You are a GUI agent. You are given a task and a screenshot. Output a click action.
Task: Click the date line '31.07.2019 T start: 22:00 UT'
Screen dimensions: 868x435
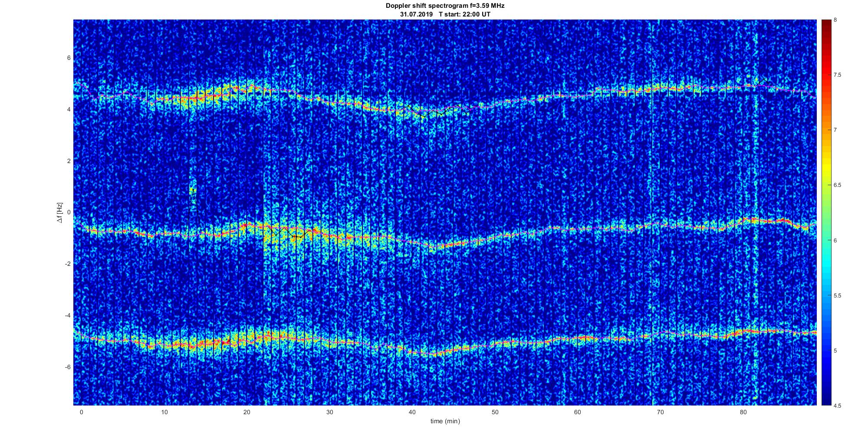(x=445, y=14)
